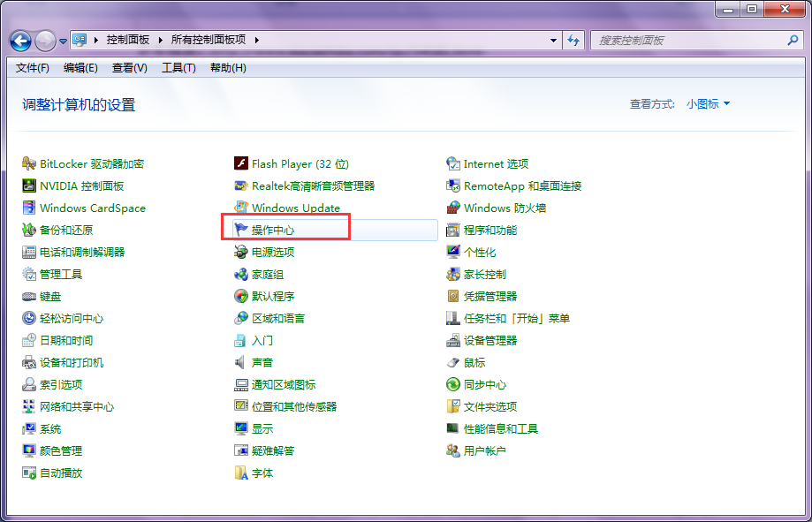The image size is (812, 522).
Task: Open the 系统 icon
Action: 28,428
